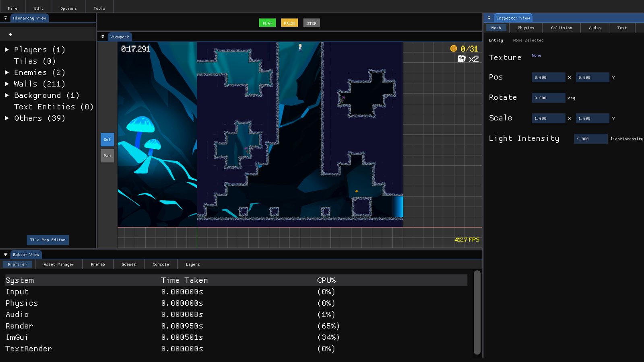Click the Audio row in profiler

[x=236, y=315]
